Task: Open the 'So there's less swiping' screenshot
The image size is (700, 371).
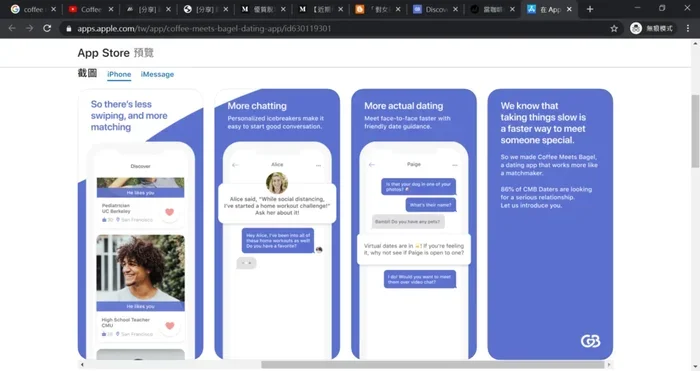Action: point(141,224)
